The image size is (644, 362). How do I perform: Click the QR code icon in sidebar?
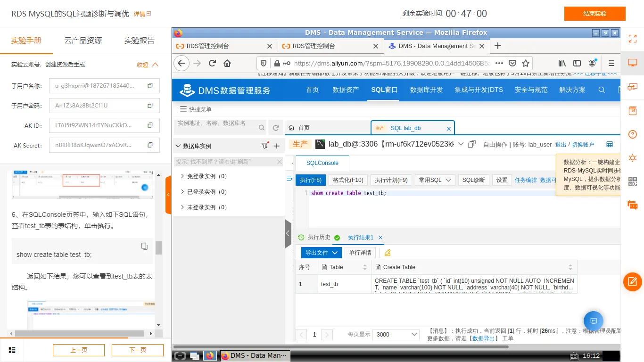click(x=633, y=181)
